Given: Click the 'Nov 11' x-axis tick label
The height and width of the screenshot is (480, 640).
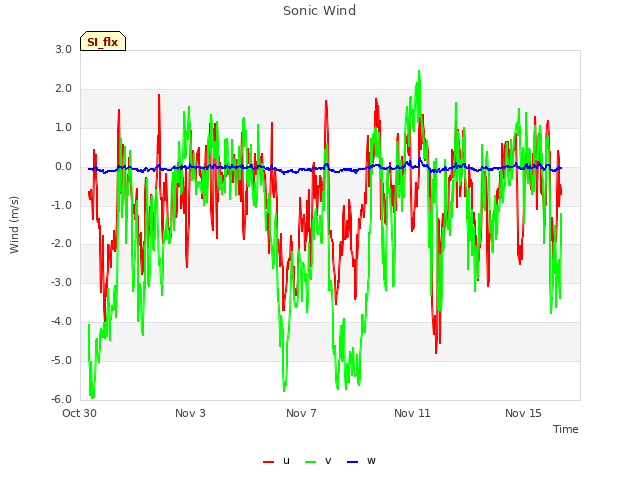Looking at the screenshot, I should [412, 413].
